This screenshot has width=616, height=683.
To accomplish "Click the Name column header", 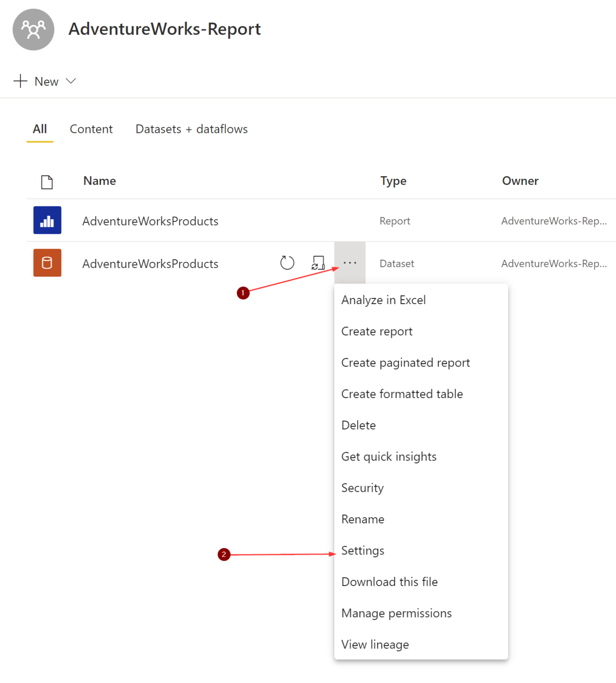I will pyautogui.click(x=99, y=181).
